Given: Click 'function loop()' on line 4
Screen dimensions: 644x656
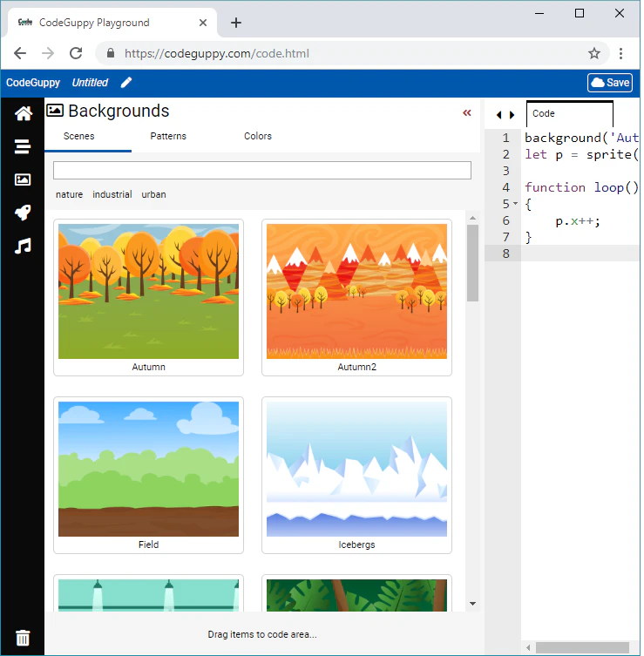Looking at the screenshot, I should [581, 187].
